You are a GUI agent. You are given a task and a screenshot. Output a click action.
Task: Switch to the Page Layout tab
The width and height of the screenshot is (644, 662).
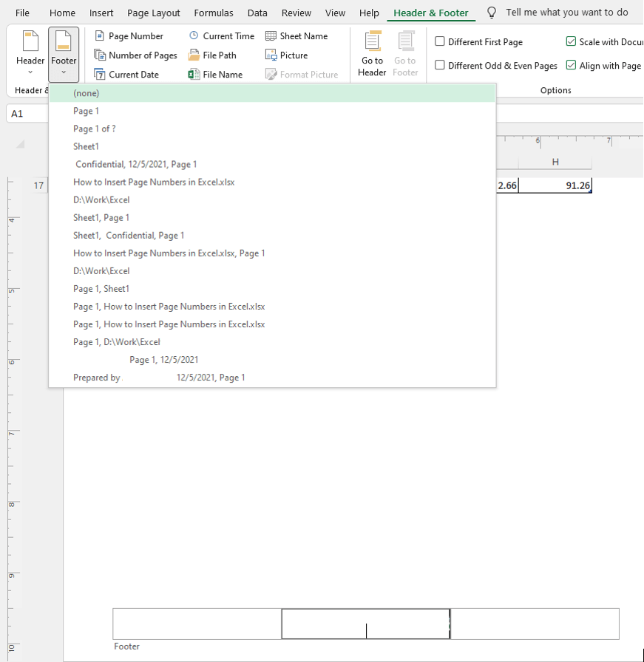click(x=153, y=13)
